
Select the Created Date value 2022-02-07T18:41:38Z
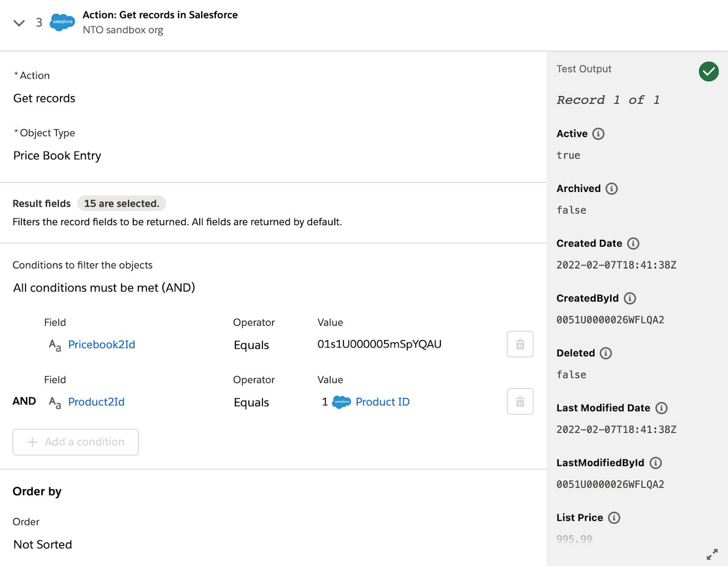coord(617,265)
